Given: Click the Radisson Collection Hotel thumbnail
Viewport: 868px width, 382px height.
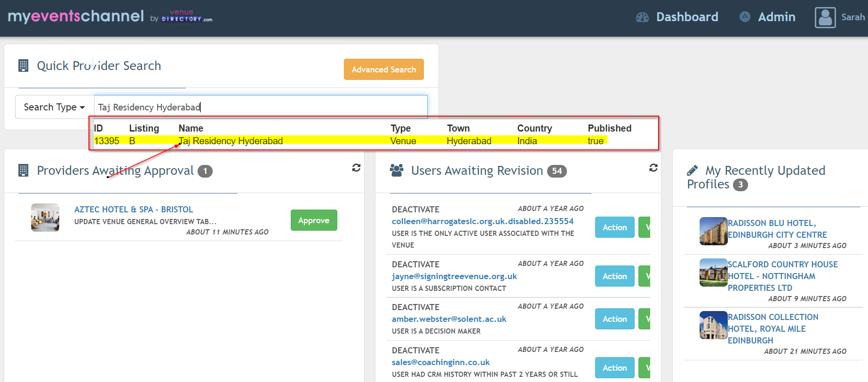Looking at the screenshot, I should click(714, 325).
